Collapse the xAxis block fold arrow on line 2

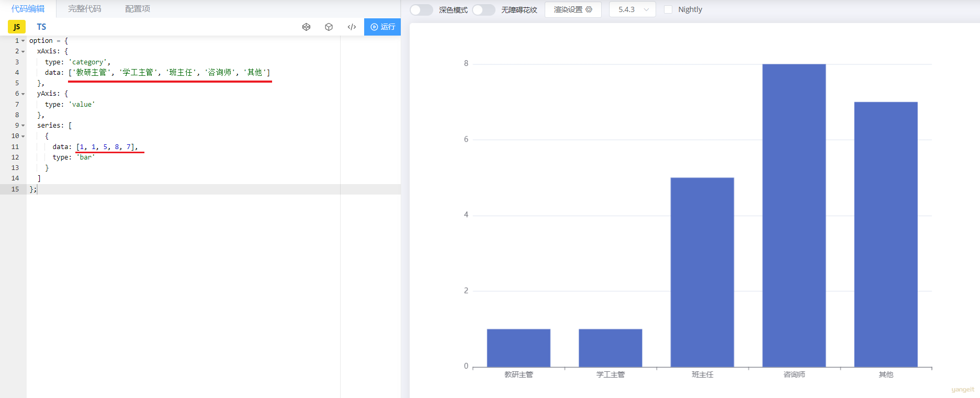[23, 51]
